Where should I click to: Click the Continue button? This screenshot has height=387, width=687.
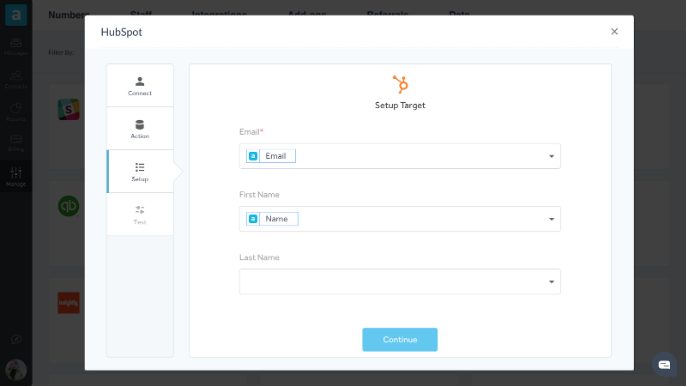(x=400, y=340)
